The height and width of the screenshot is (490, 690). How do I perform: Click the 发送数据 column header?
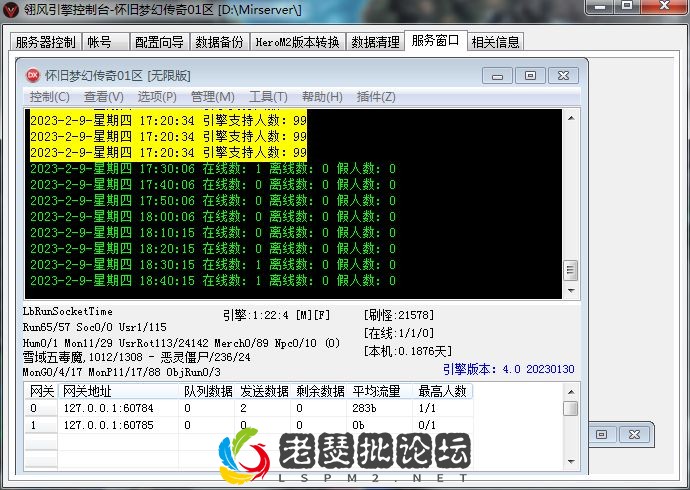click(x=263, y=391)
